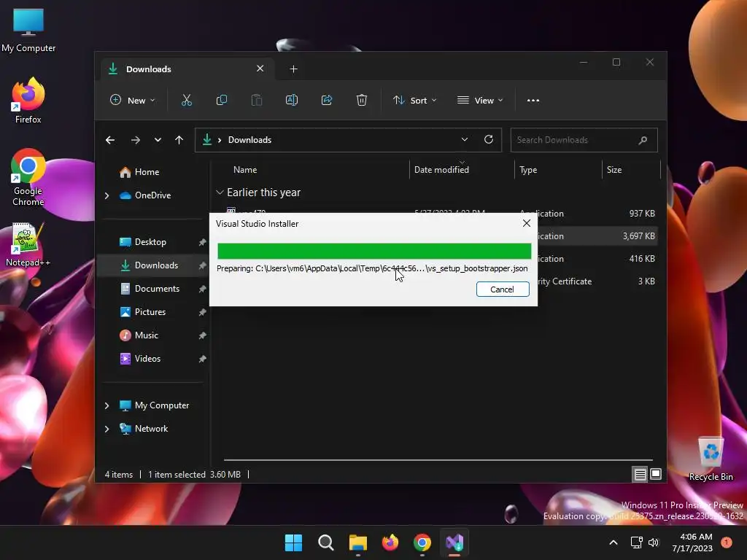The image size is (747, 560).
Task: Select My Computer in navigation pane
Action: 161,405
